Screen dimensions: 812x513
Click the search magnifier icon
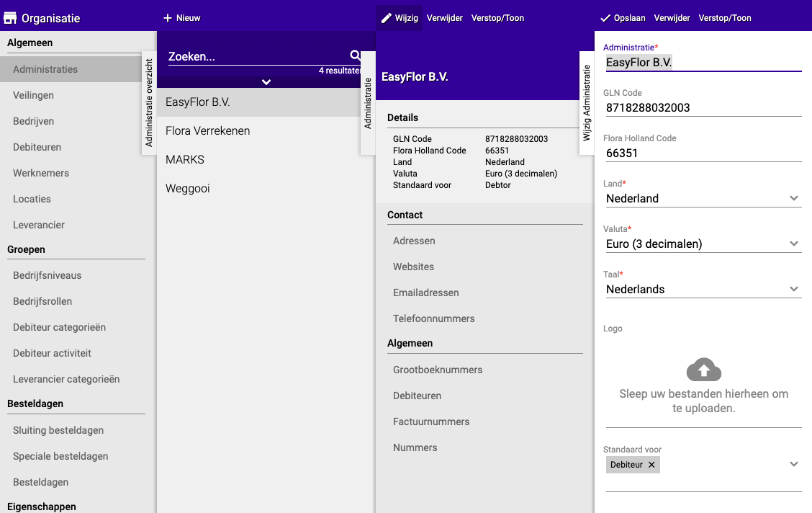coord(356,55)
